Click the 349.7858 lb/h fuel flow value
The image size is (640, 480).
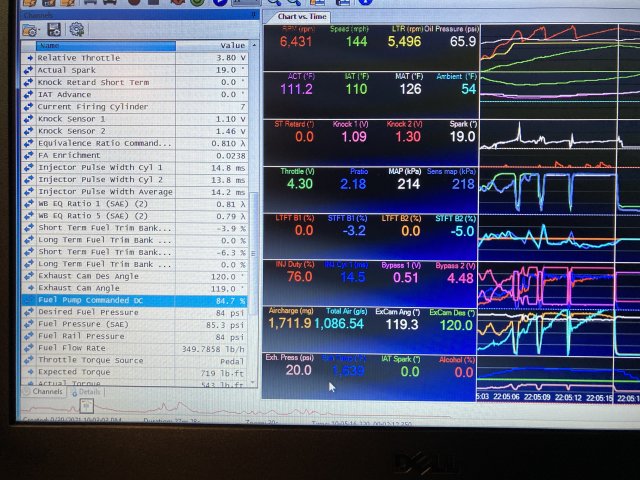pos(213,349)
